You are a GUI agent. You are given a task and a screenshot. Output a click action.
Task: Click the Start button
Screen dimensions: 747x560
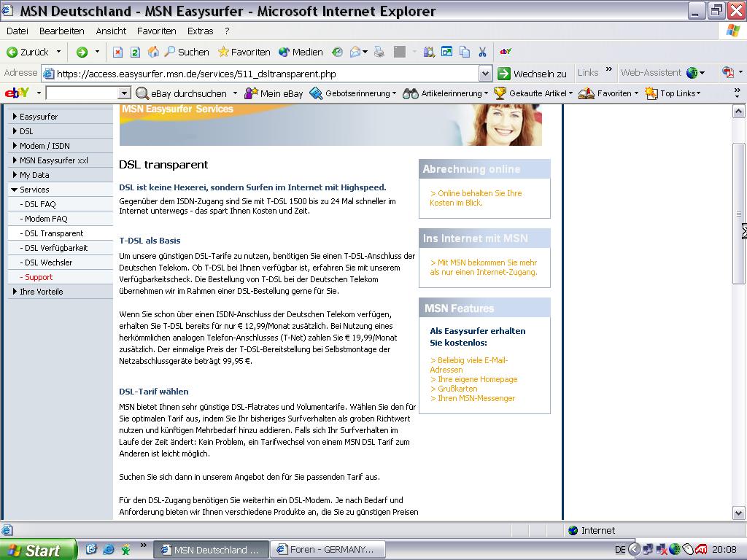tap(37, 550)
